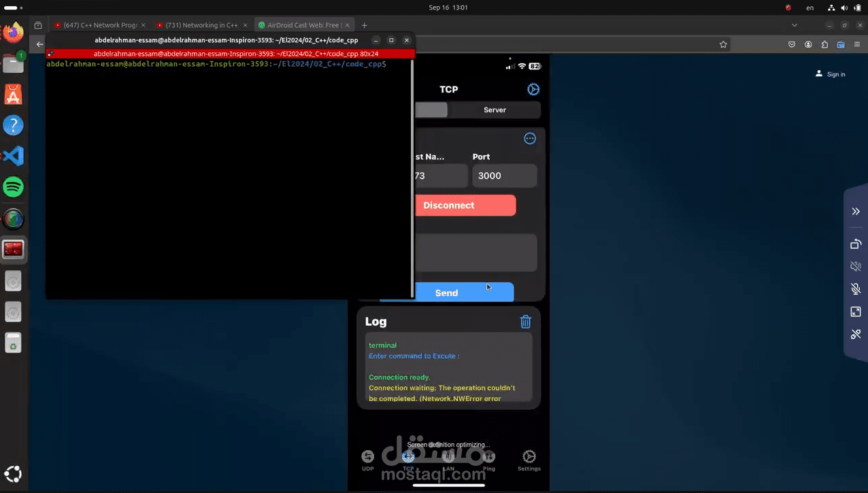
Task: Open the ellipsis options menu above Port
Action: pos(530,138)
